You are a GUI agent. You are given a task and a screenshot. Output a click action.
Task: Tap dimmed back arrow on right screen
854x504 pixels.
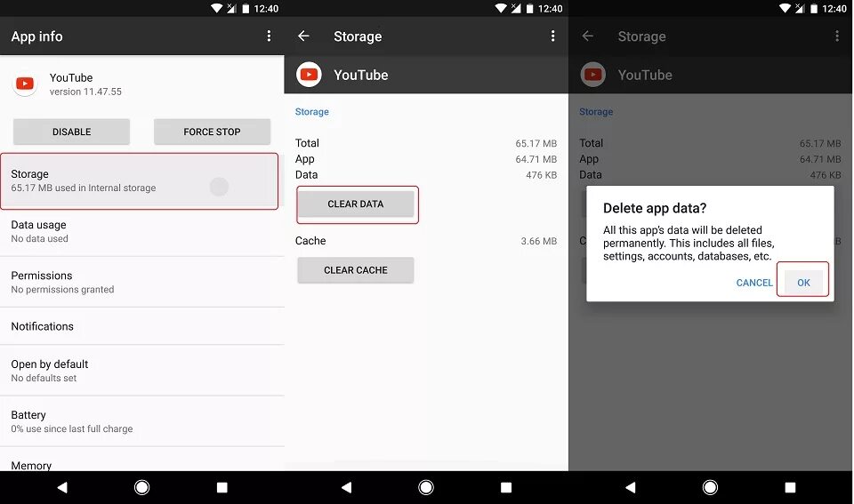588,36
